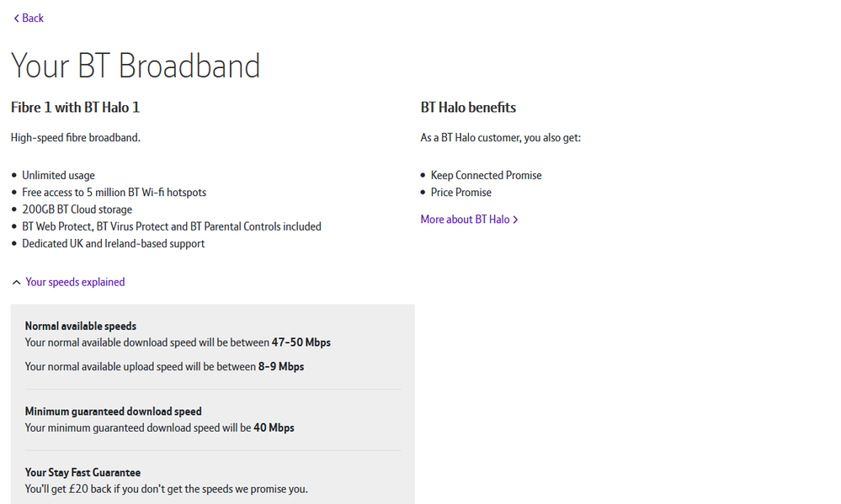Click the right chevron after BT Halo link
Screen dimensions: 841x504
(515, 220)
